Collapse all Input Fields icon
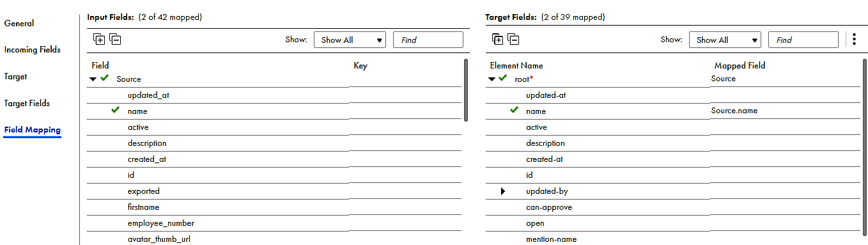The image size is (868, 245). coord(115,39)
